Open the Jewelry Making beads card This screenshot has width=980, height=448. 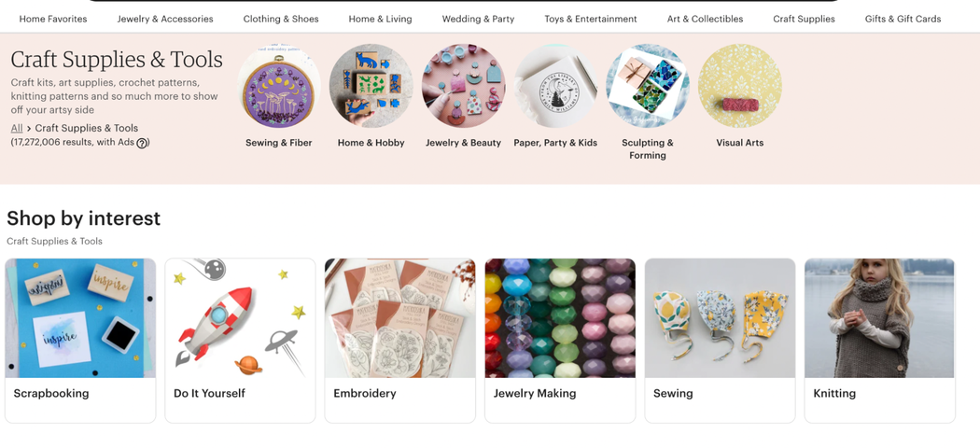click(x=560, y=341)
